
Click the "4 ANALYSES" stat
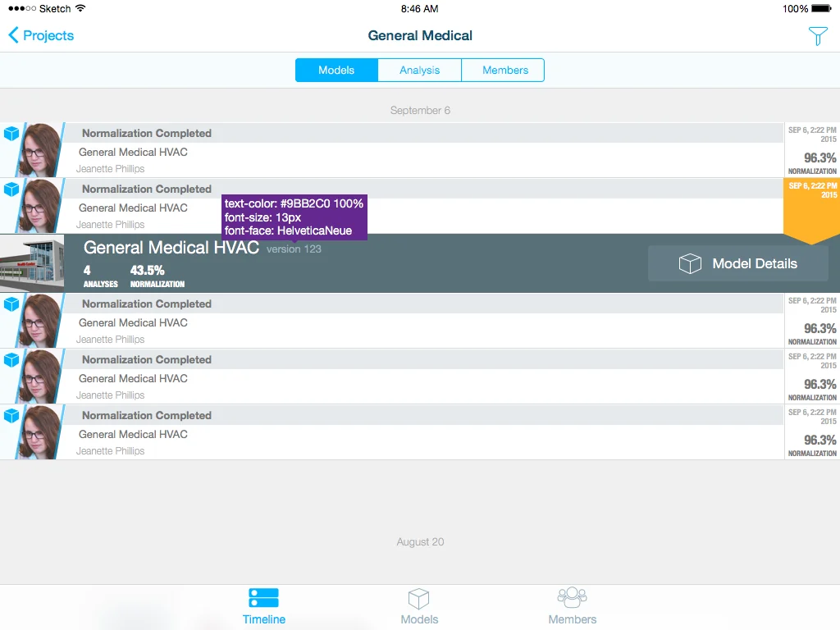[x=100, y=276]
